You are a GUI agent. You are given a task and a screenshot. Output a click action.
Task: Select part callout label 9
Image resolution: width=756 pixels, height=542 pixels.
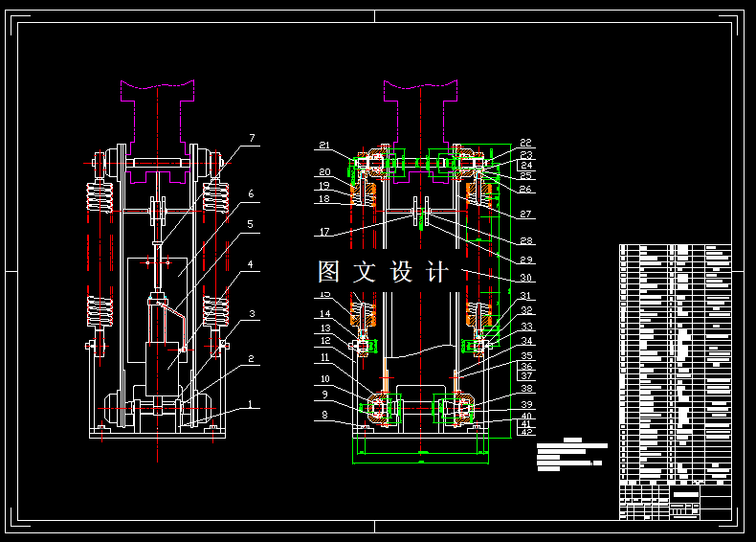pyautogui.click(x=324, y=395)
